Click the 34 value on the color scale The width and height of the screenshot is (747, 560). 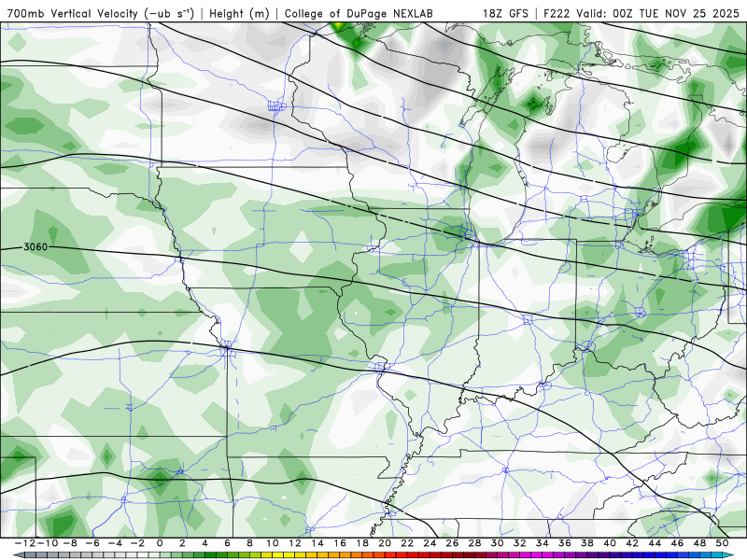click(543, 543)
